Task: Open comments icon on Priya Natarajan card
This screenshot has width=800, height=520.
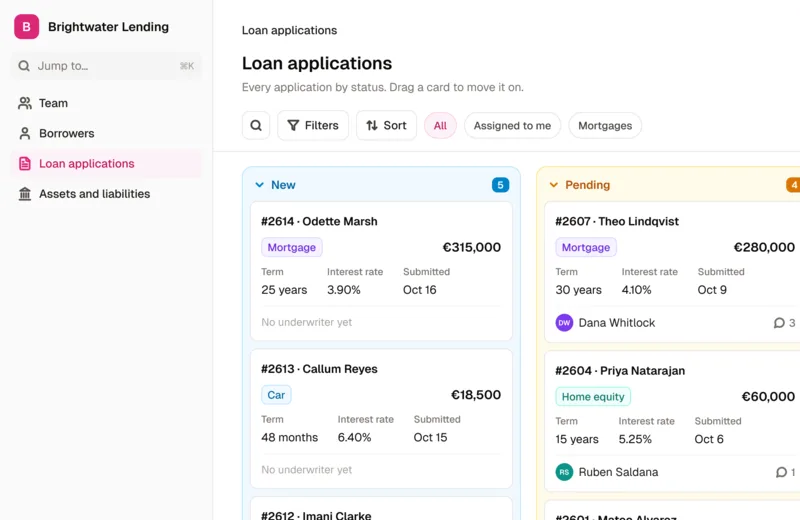Action: point(781,472)
